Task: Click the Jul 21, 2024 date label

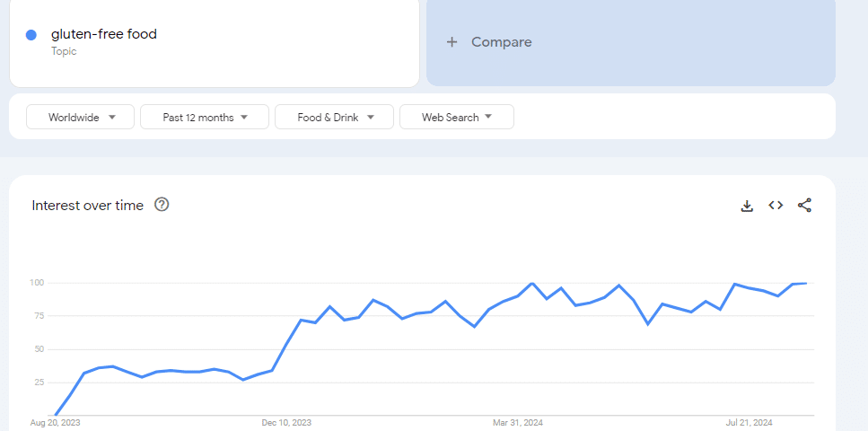Action: [749, 422]
